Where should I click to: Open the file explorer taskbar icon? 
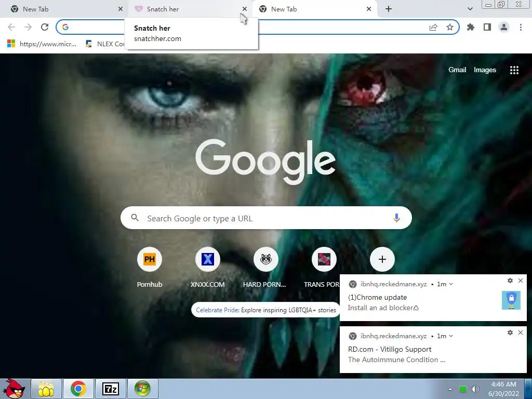coord(46,389)
